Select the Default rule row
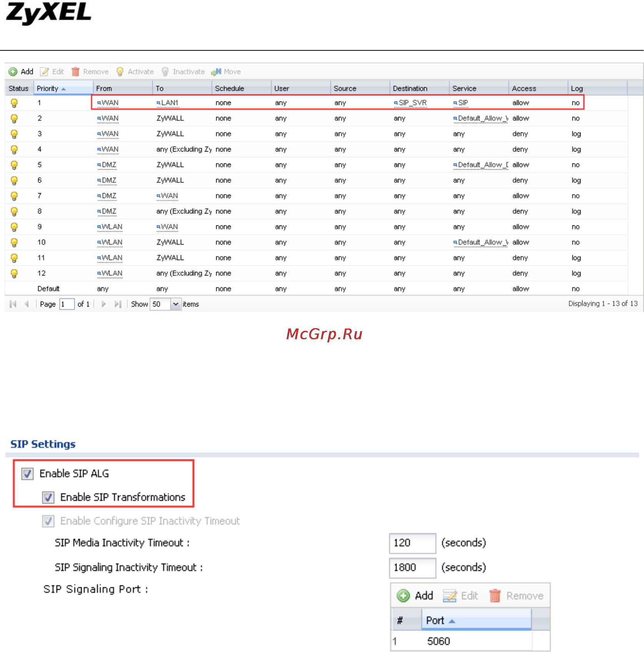This screenshot has height=667, width=644. [316, 289]
